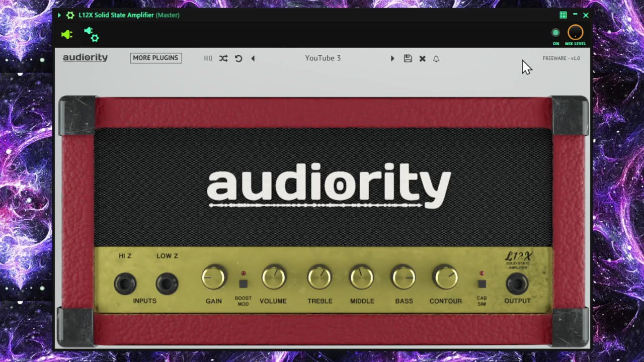
Task: Click the CONTOUR knob
Action: [x=446, y=278]
